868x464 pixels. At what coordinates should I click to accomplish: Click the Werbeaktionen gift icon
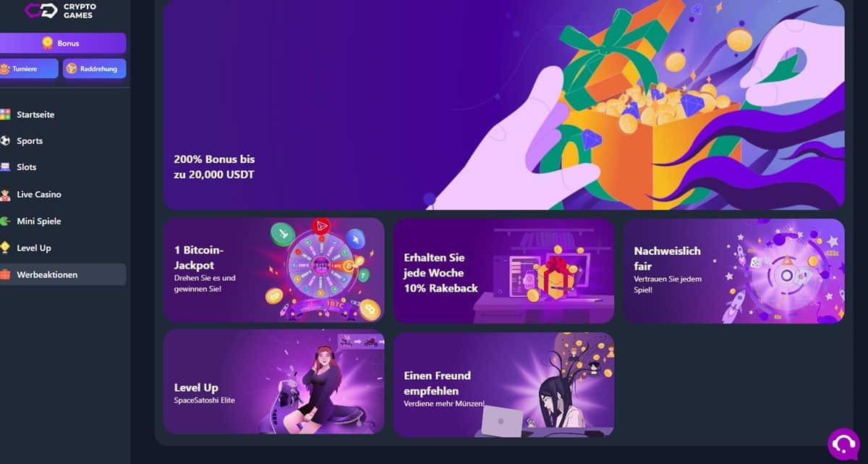coord(5,274)
